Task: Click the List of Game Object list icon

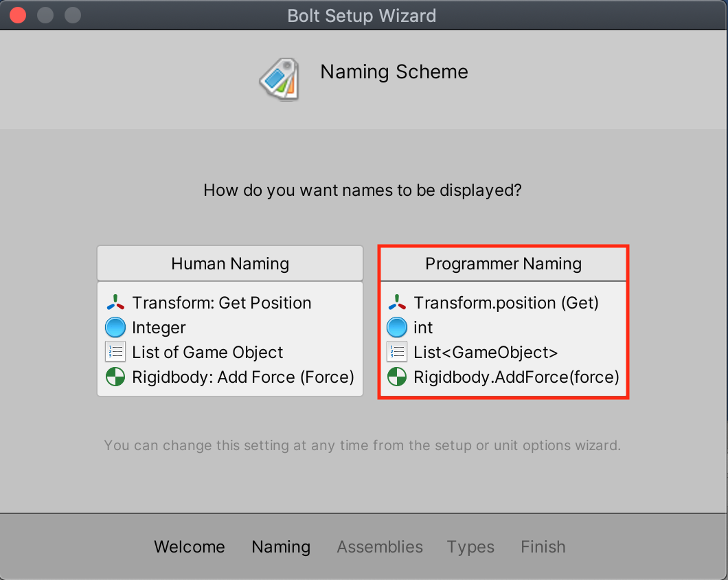Action: coord(115,352)
